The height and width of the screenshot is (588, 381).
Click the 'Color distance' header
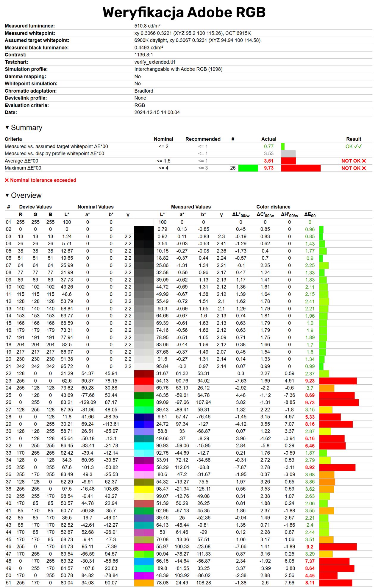[273, 207]
